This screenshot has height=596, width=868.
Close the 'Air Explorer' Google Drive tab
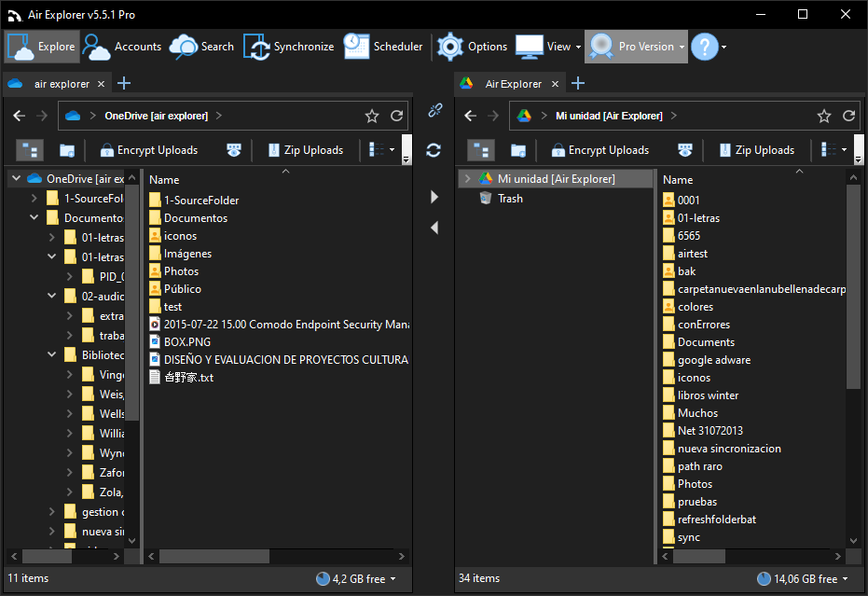point(555,84)
